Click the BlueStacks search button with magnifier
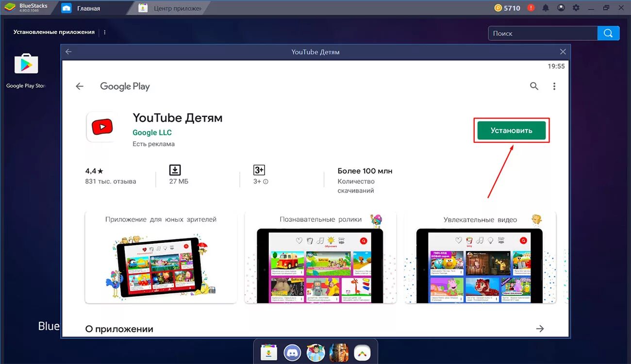This screenshot has width=631, height=364. pyautogui.click(x=609, y=33)
